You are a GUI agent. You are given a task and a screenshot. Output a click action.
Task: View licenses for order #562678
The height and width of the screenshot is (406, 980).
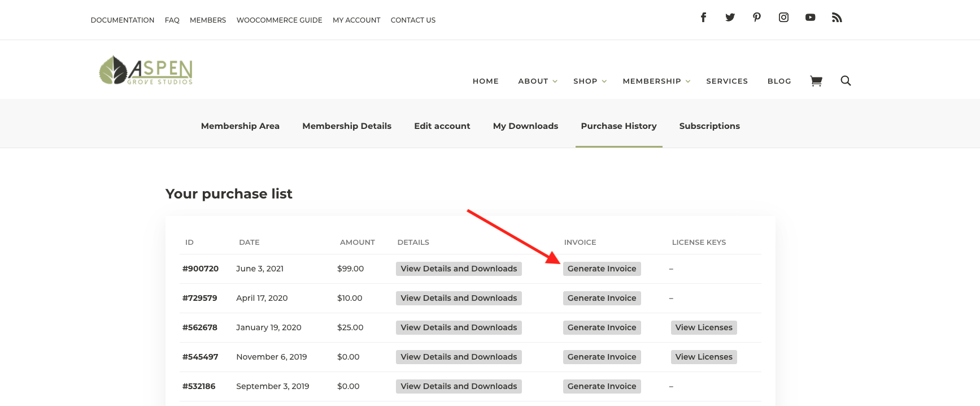point(704,327)
